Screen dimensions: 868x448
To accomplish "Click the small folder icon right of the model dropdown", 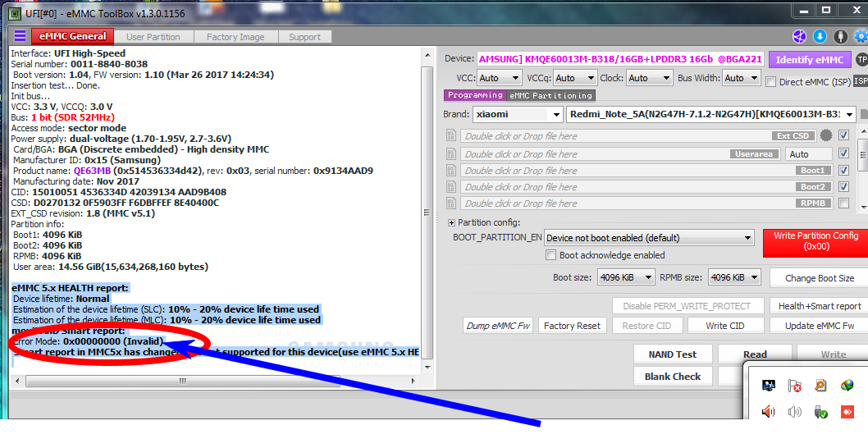I will tap(864, 115).
